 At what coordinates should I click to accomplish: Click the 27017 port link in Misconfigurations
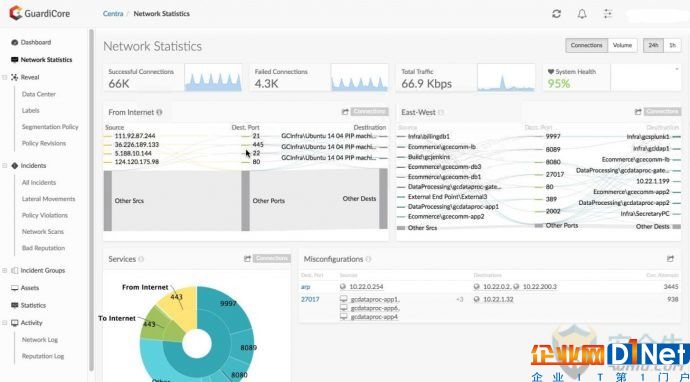(x=310, y=299)
